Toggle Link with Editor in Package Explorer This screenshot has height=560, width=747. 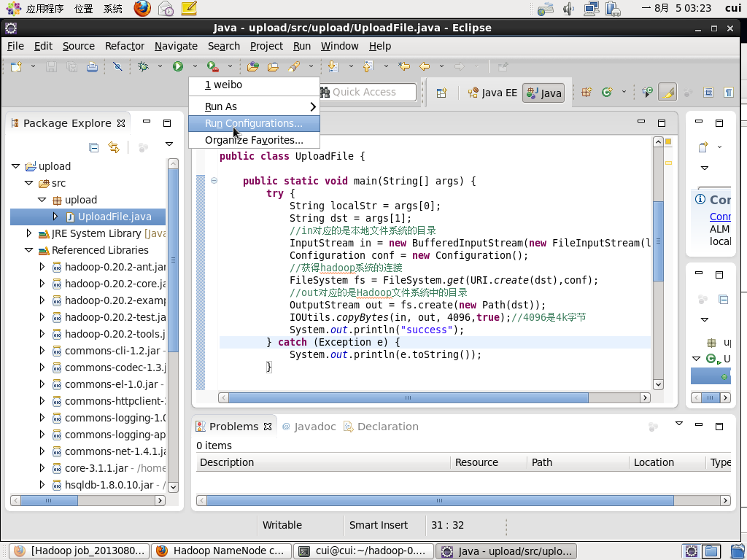pos(114,147)
